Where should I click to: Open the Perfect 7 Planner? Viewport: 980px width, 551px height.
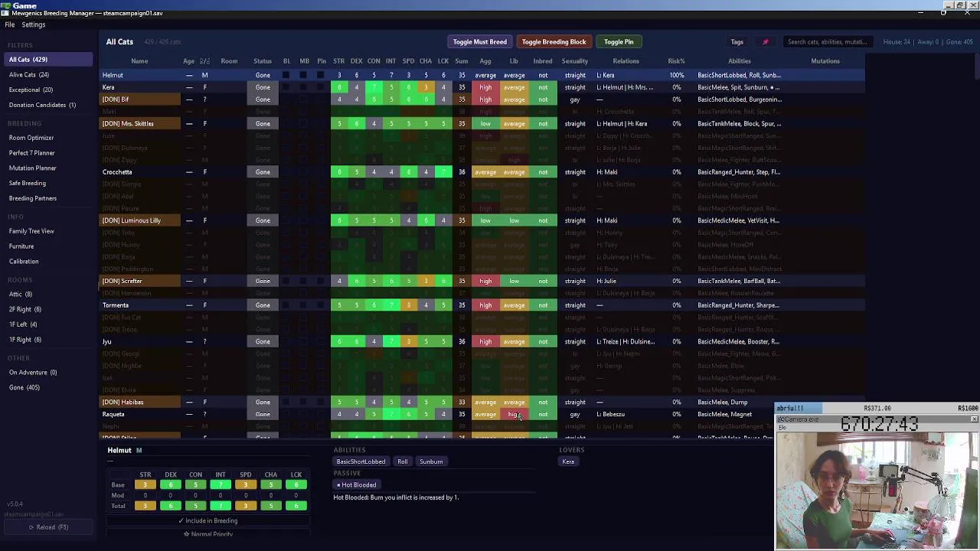tap(48, 153)
